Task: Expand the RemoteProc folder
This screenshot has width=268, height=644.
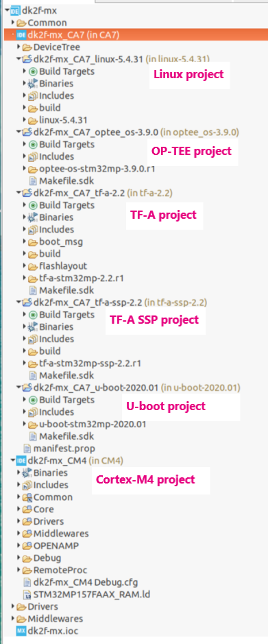Action: 19,570
